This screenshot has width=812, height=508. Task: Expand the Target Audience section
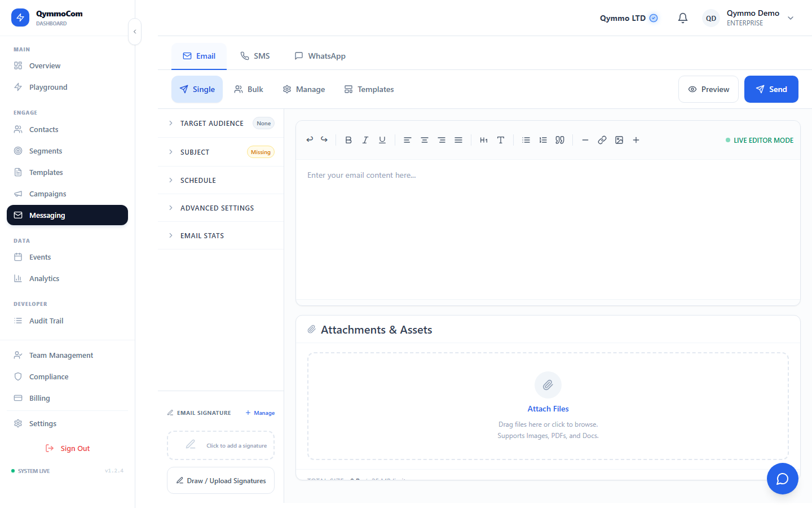click(212, 124)
